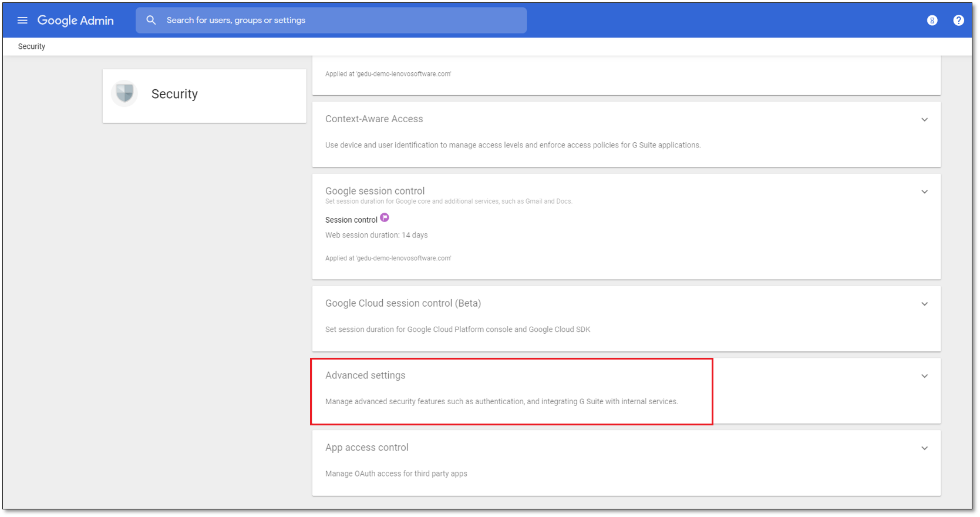Image resolution: width=980 pixels, height=517 pixels.
Task: Open the hourglass tasks icon in header
Action: pyautogui.click(x=932, y=21)
